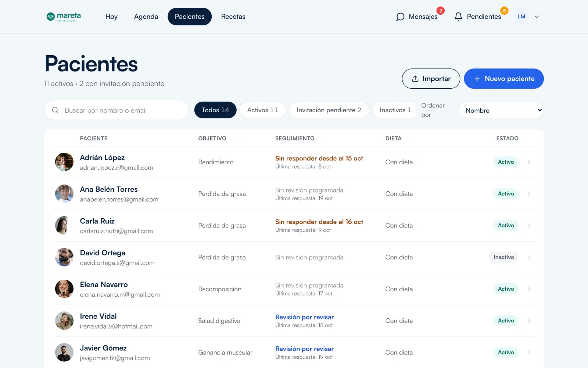Click David Ortega's Inactivo status badge
Image resolution: width=588 pixels, height=368 pixels.
click(x=504, y=257)
